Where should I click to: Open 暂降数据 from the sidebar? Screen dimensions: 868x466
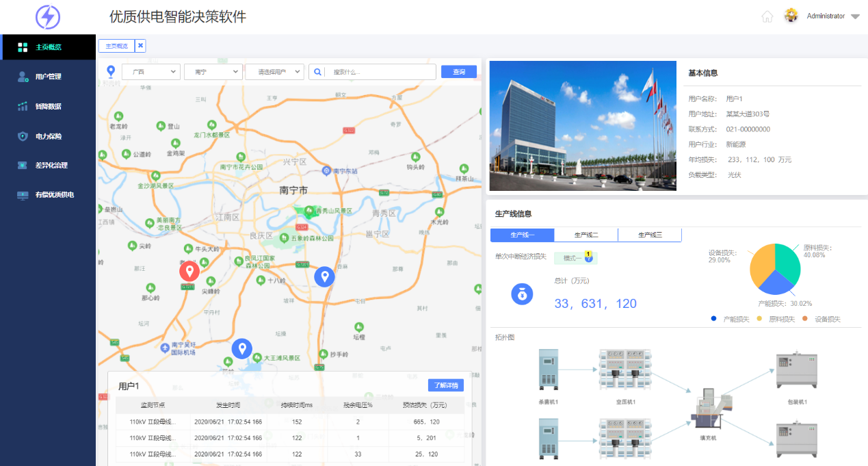(x=48, y=107)
